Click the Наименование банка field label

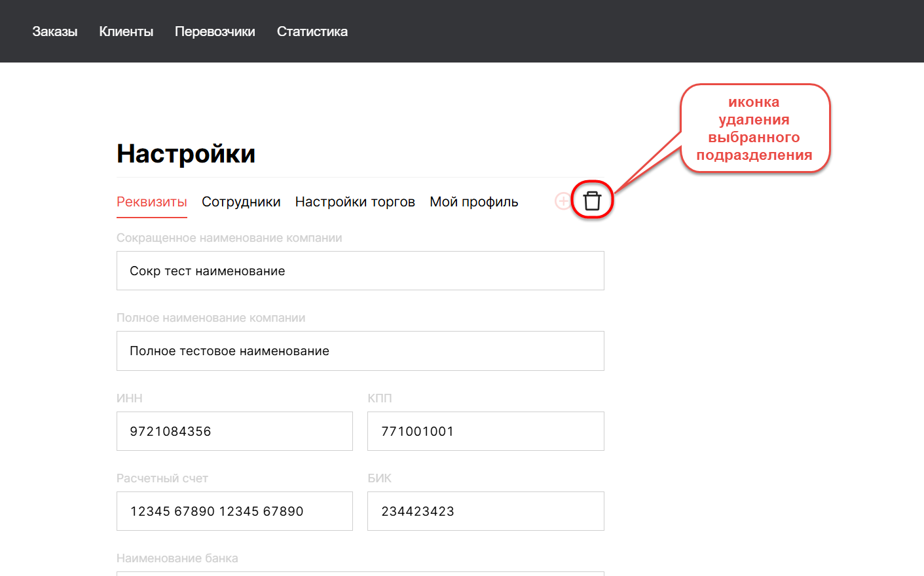pyautogui.click(x=177, y=558)
